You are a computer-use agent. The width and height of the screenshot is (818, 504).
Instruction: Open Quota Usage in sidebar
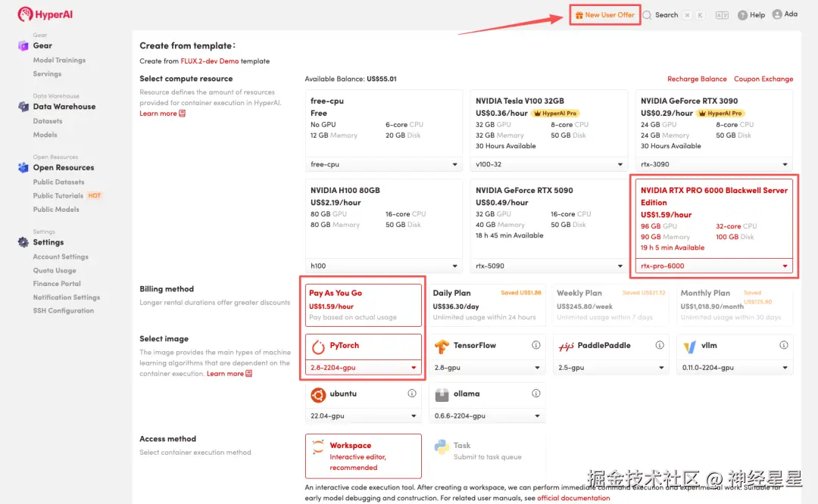(x=55, y=270)
